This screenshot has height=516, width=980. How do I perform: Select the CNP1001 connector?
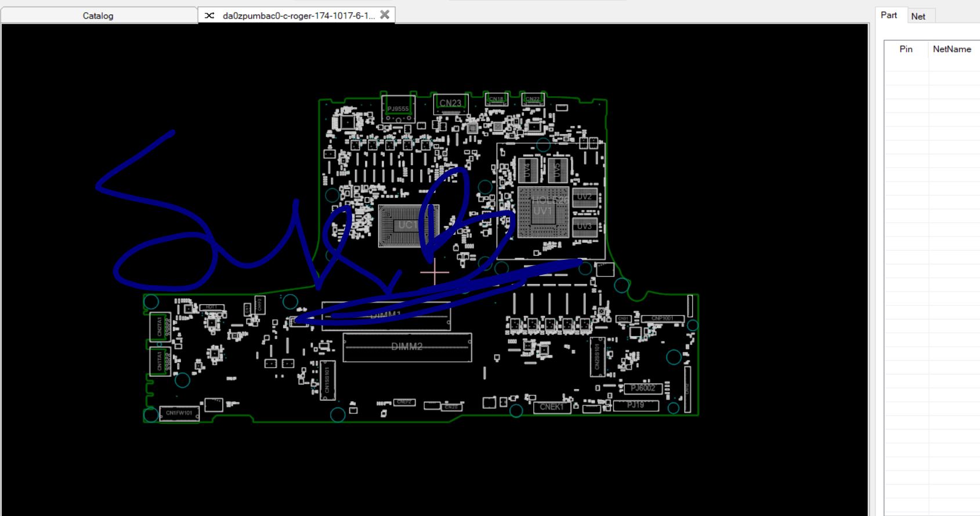pos(662,319)
